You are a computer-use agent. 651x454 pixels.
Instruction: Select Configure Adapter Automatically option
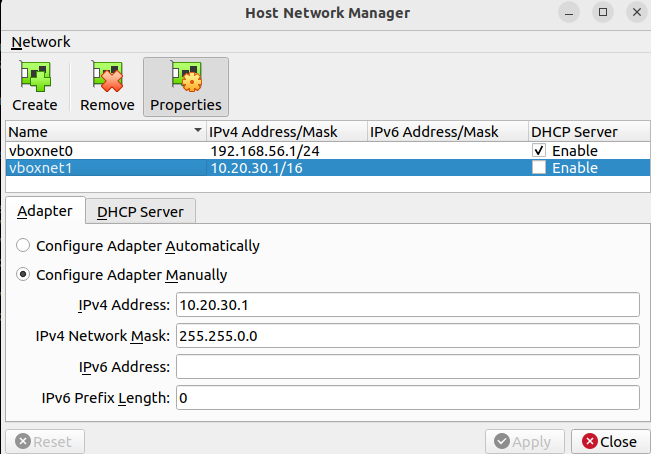(23, 246)
